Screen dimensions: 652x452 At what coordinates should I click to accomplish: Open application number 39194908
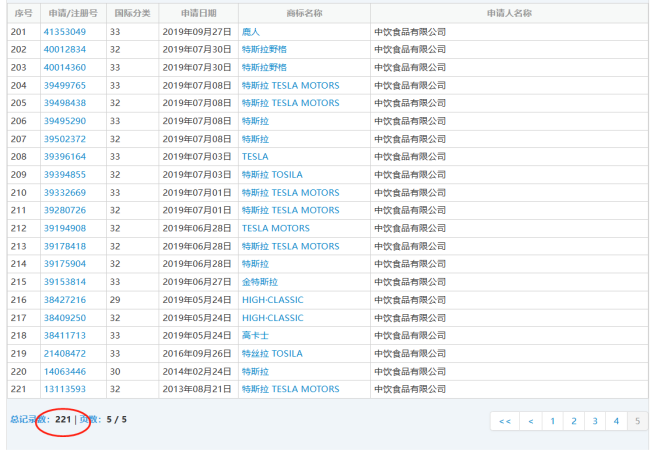tap(65, 228)
